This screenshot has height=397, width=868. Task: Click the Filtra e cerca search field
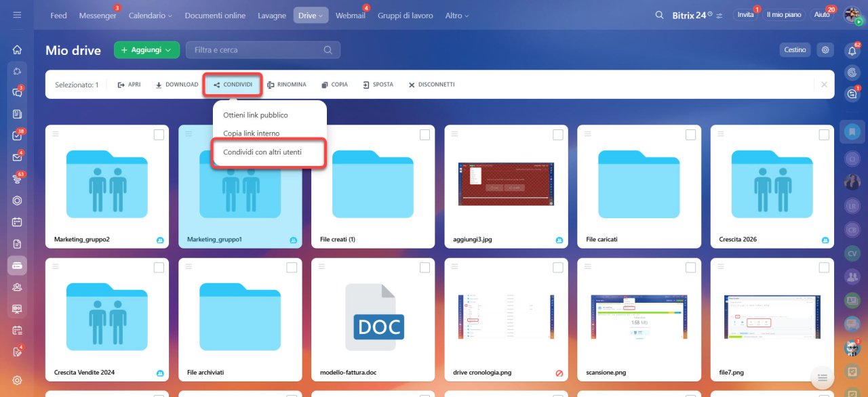tap(258, 49)
